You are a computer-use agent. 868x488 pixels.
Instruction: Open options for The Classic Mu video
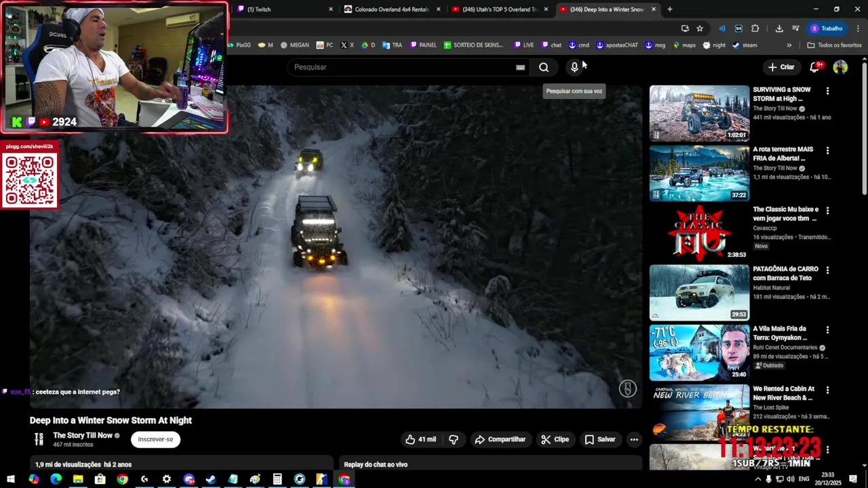click(827, 210)
